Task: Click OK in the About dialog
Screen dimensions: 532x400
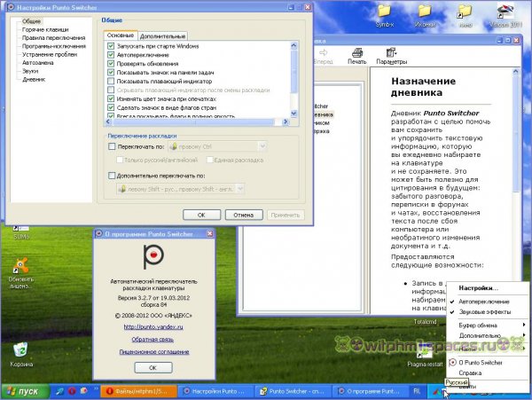Action: pyautogui.click(x=153, y=367)
